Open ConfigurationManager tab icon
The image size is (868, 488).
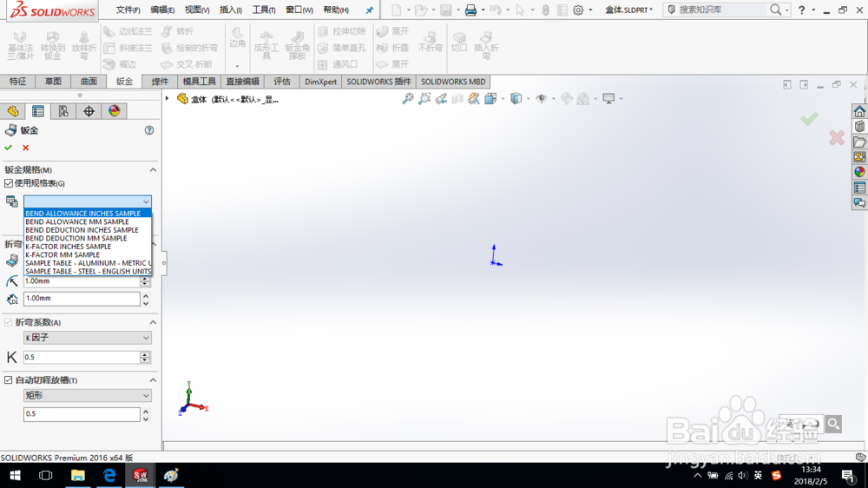click(x=63, y=111)
